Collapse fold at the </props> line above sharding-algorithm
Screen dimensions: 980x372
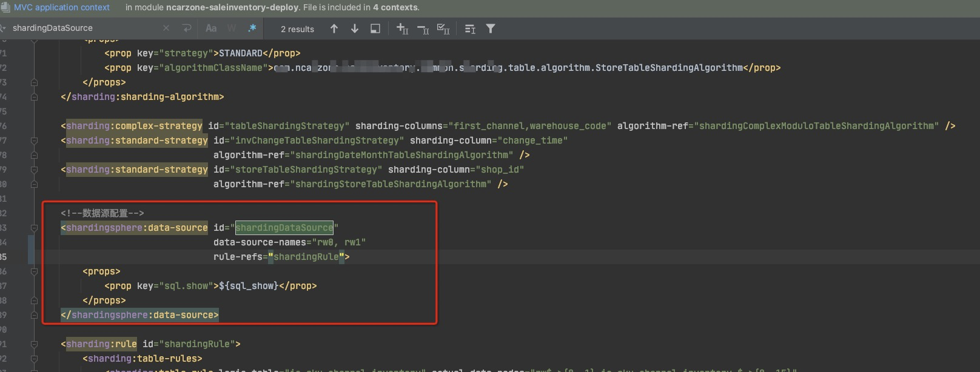pyautogui.click(x=34, y=82)
